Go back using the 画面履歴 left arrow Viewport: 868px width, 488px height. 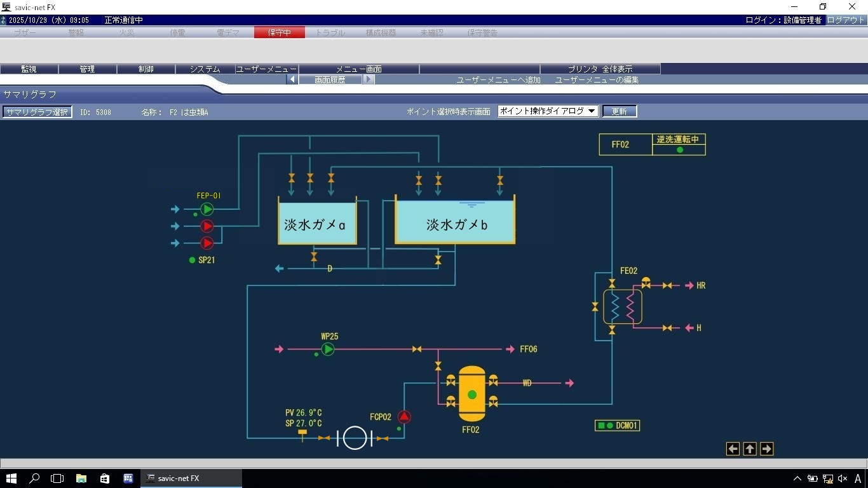[292, 79]
